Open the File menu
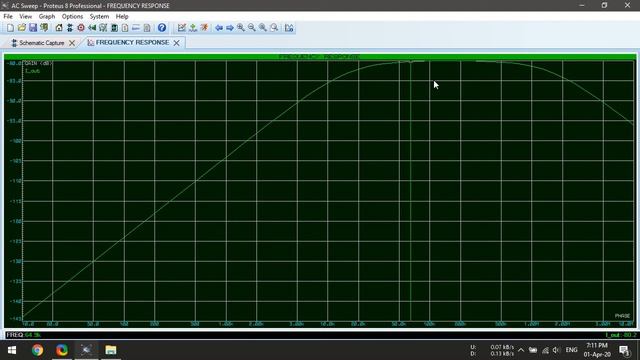This screenshot has height=360, width=640. (x=8, y=16)
